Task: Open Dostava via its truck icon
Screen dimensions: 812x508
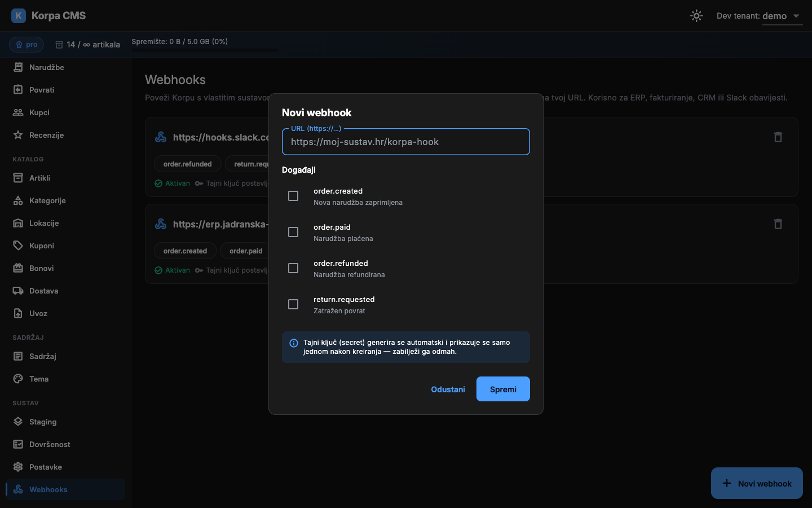Action: (x=18, y=291)
